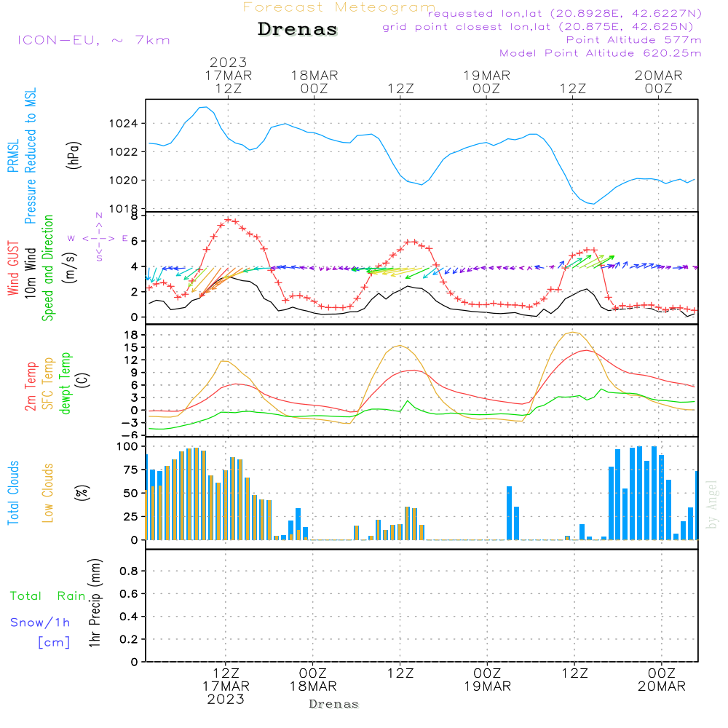Click the "100" value on the cloud axis
The height and width of the screenshot is (728, 728).
[127, 447]
